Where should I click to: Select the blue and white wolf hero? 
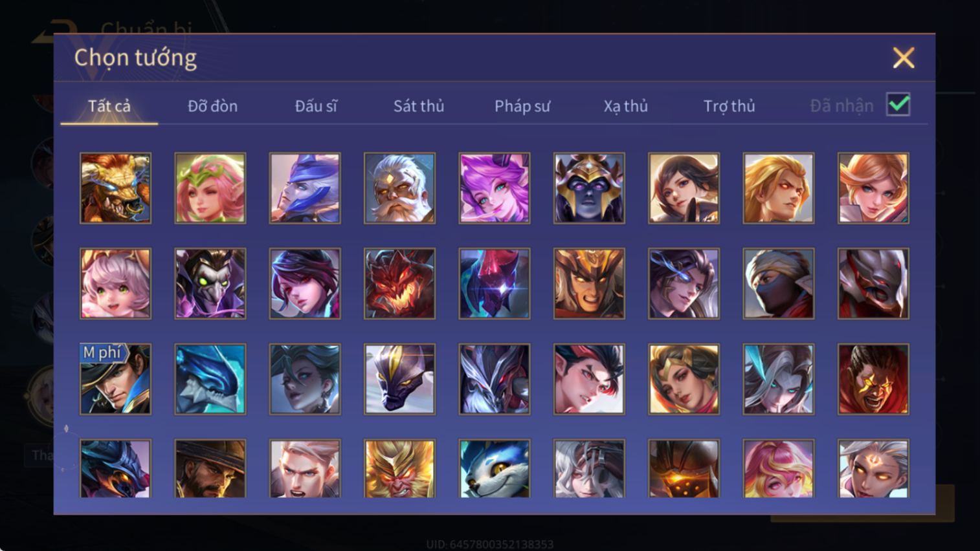pos(495,469)
